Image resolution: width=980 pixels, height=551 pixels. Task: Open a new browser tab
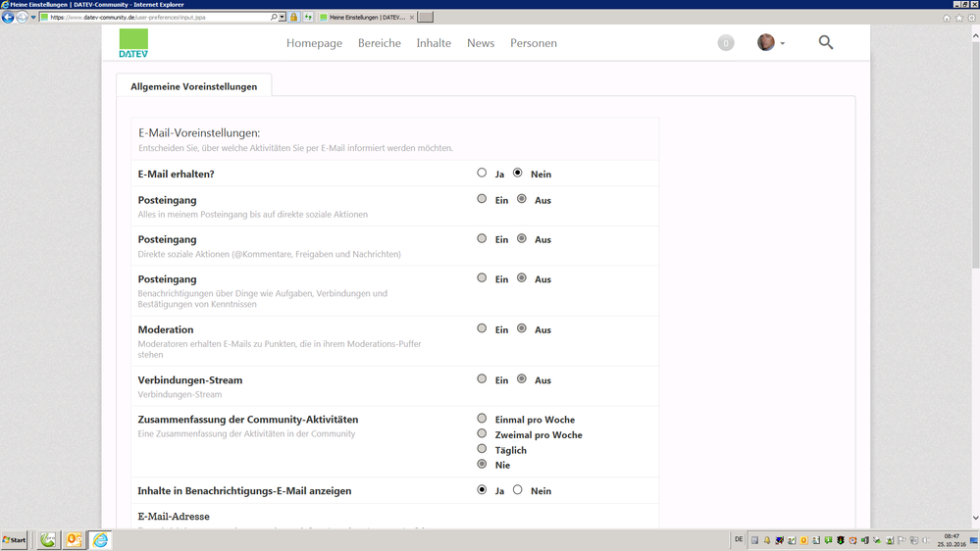pyautogui.click(x=426, y=17)
